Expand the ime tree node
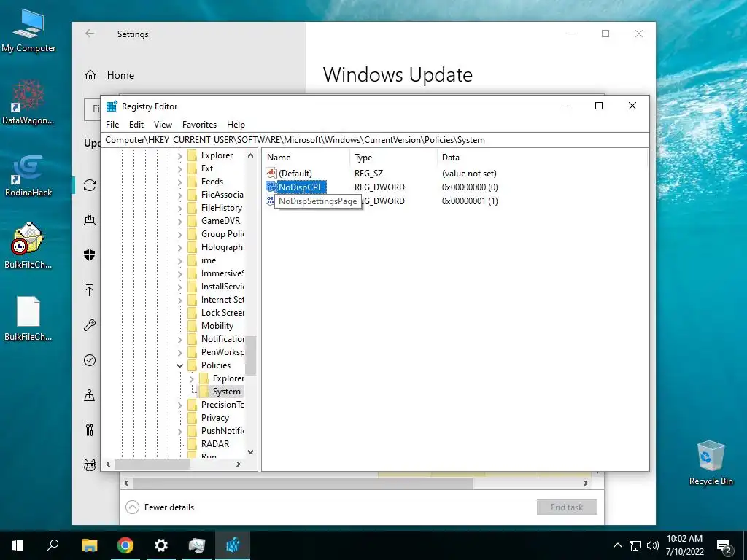The width and height of the screenshot is (747, 560). pyautogui.click(x=179, y=261)
